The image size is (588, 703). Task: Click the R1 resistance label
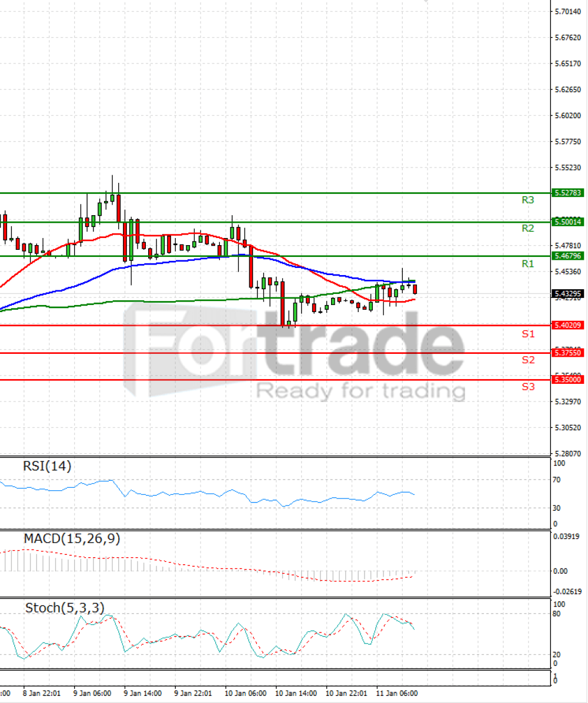[527, 263]
